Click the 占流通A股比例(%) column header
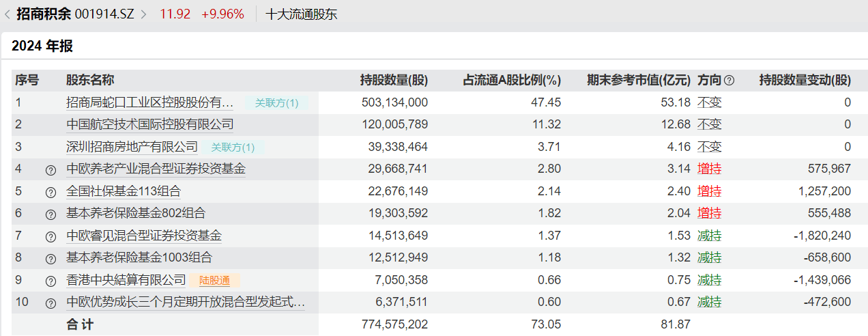Image resolution: width=868 pixels, height=336 pixels. coord(512,80)
